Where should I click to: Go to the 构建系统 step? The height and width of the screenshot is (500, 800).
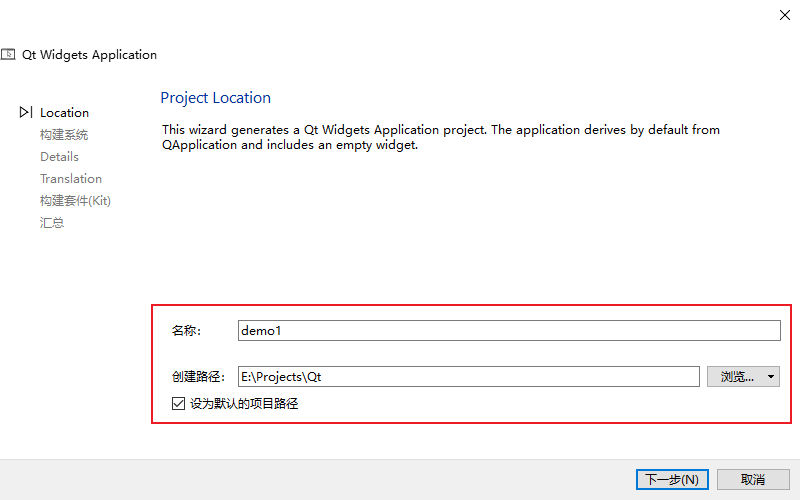coord(64,135)
